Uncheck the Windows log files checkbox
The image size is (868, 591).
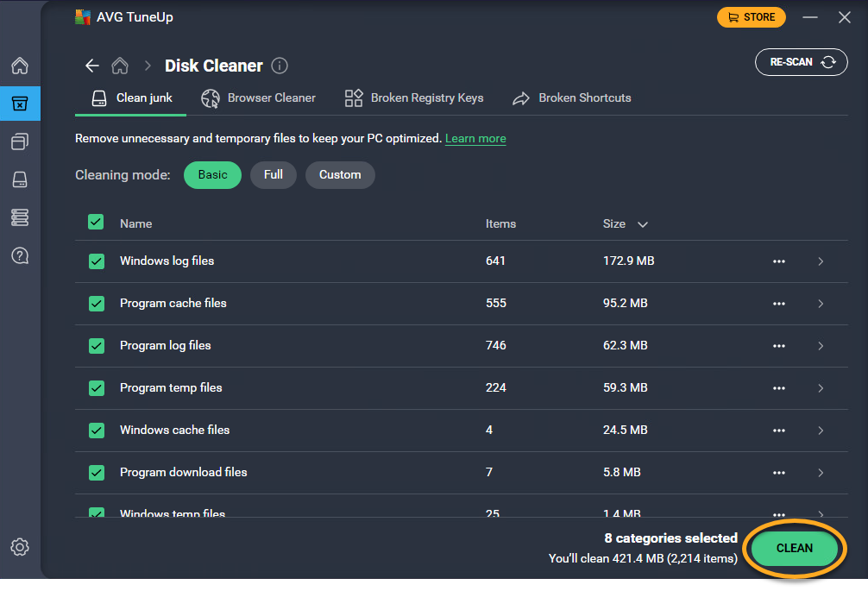(x=97, y=261)
